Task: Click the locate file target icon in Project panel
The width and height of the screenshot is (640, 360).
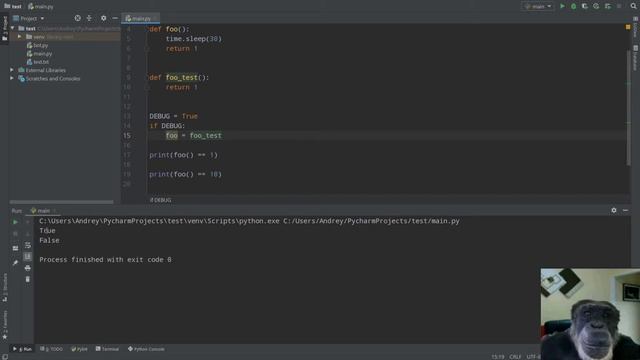Action: click(x=78, y=18)
